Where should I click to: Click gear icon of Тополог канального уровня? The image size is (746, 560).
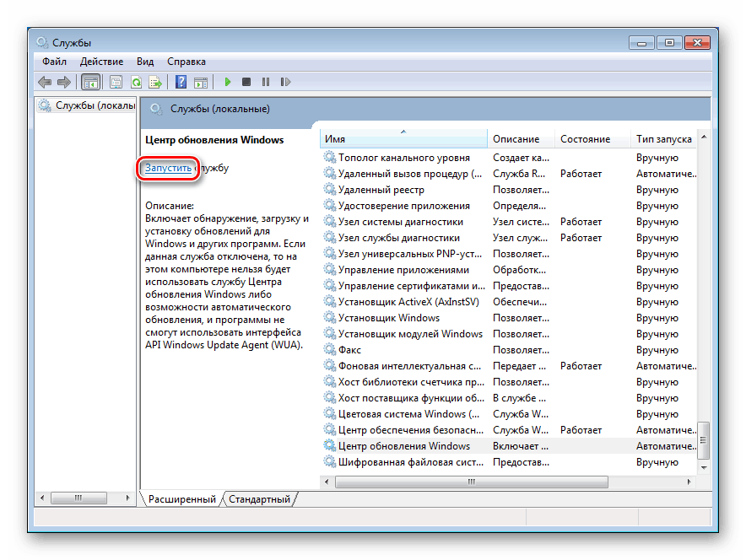click(330, 157)
